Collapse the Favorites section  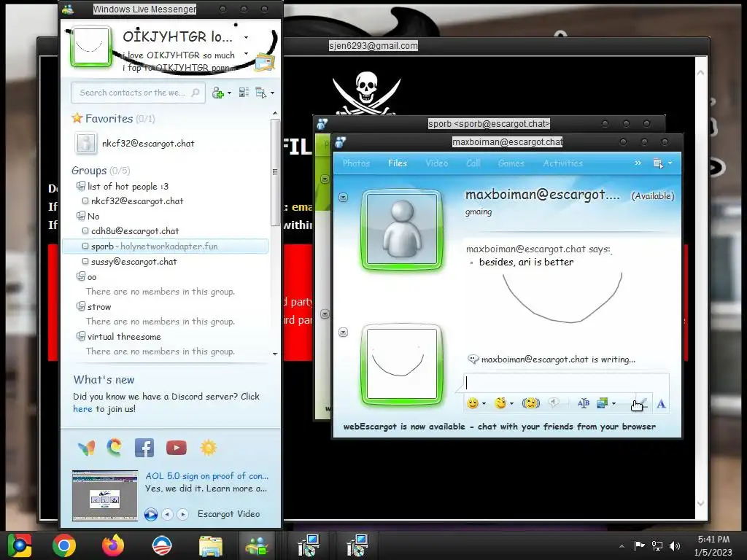(112, 119)
